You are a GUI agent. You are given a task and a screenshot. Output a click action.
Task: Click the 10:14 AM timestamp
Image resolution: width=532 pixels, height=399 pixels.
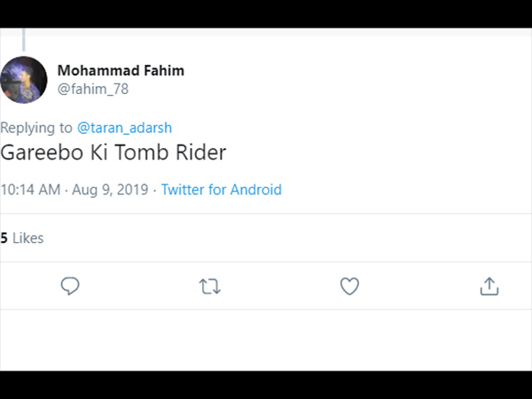(x=30, y=190)
